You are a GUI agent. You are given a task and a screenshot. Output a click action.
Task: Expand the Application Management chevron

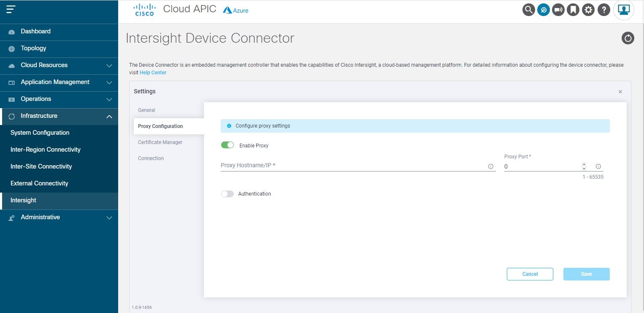(109, 83)
